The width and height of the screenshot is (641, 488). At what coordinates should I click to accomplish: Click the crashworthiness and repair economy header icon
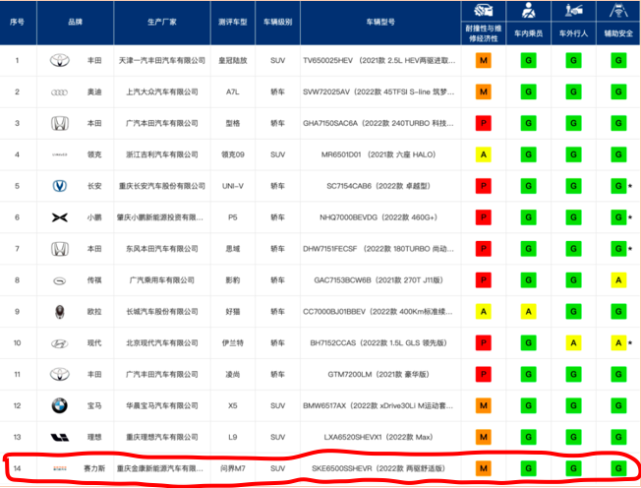(x=483, y=11)
